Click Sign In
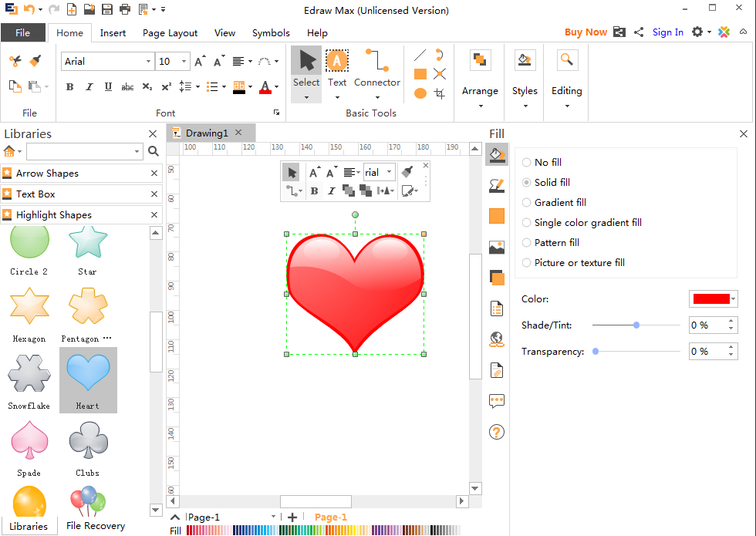This screenshot has height=536, width=756. coord(668,32)
